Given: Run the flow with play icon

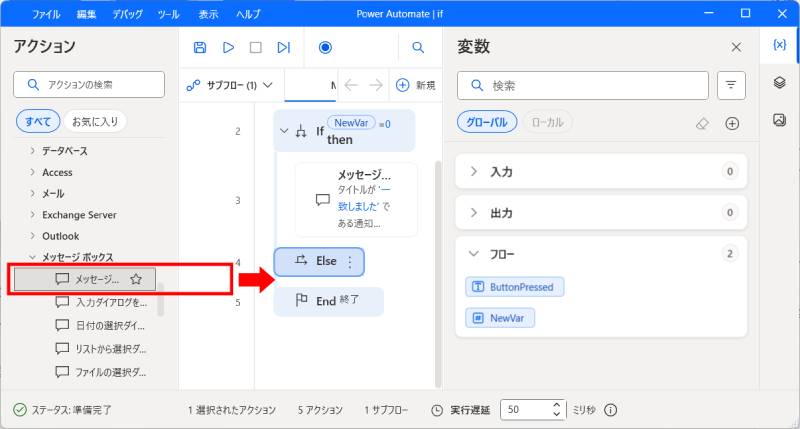Looking at the screenshot, I should (x=228, y=47).
